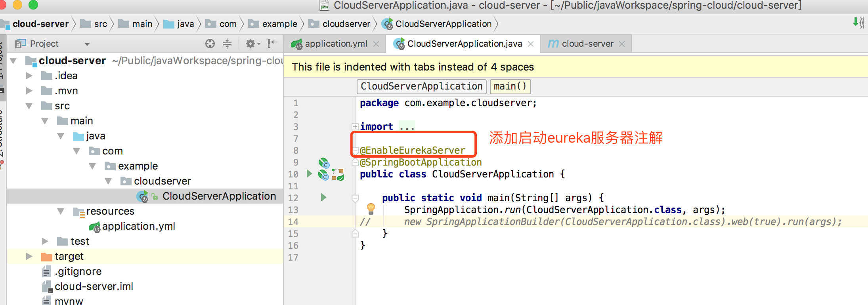
Task: Collapse the cloudserver package arrow
Action: click(x=108, y=181)
